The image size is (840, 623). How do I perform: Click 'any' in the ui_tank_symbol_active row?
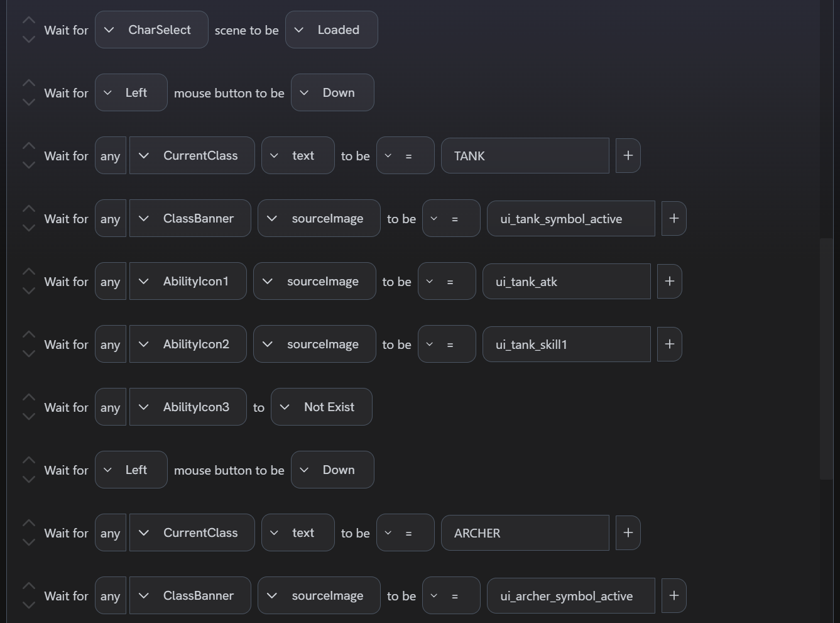coord(111,218)
